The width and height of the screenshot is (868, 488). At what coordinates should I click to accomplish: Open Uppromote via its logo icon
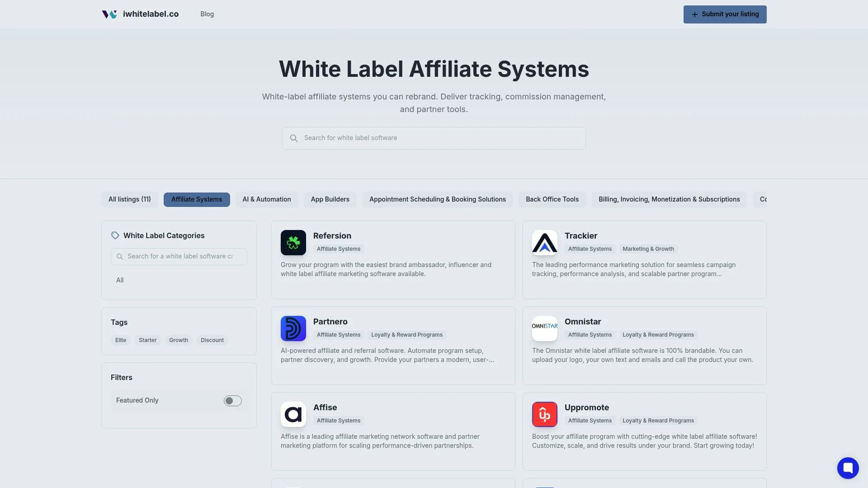click(x=544, y=414)
